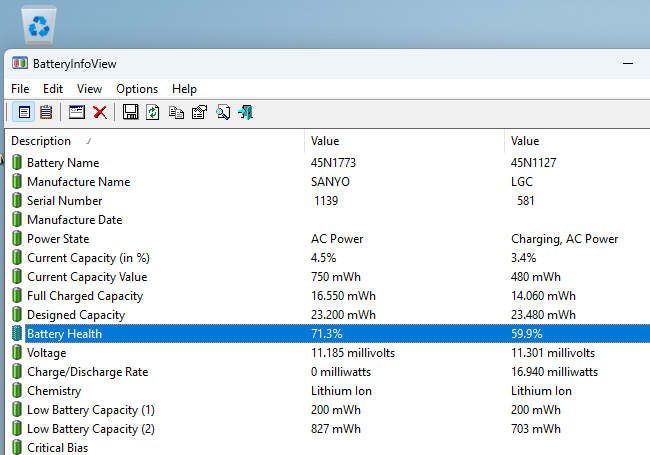Viewport: 650px width, 455px height.
Task: Click the 45N1773 battery name value
Action: click(x=333, y=162)
